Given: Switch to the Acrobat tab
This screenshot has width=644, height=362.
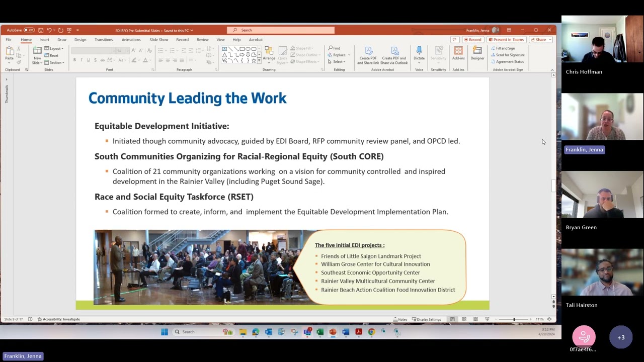Looking at the screenshot, I should 256,40.
